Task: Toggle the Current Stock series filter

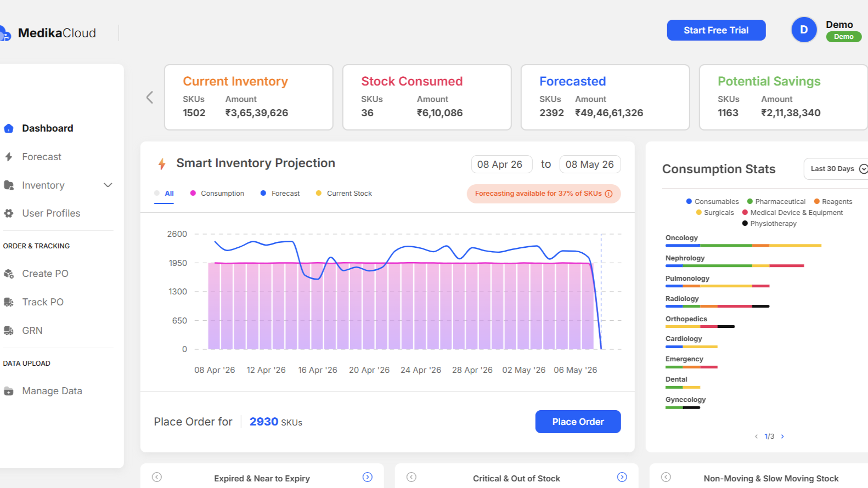Action: point(343,194)
